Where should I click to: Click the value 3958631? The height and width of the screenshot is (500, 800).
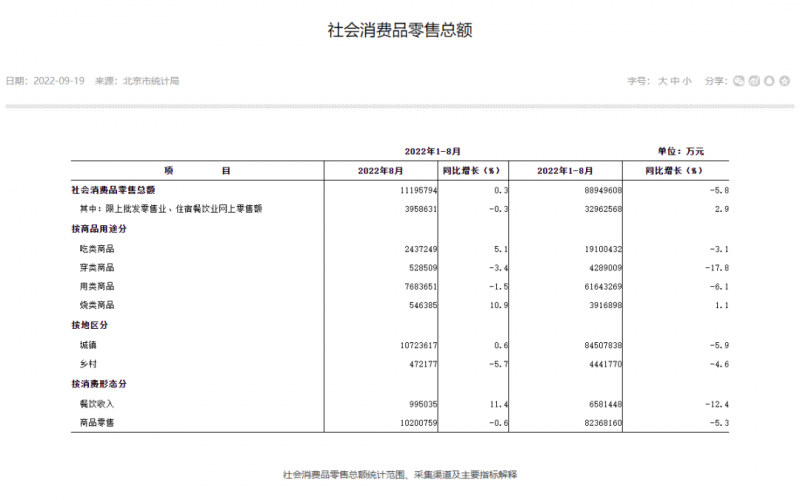click(x=421, y=209)
